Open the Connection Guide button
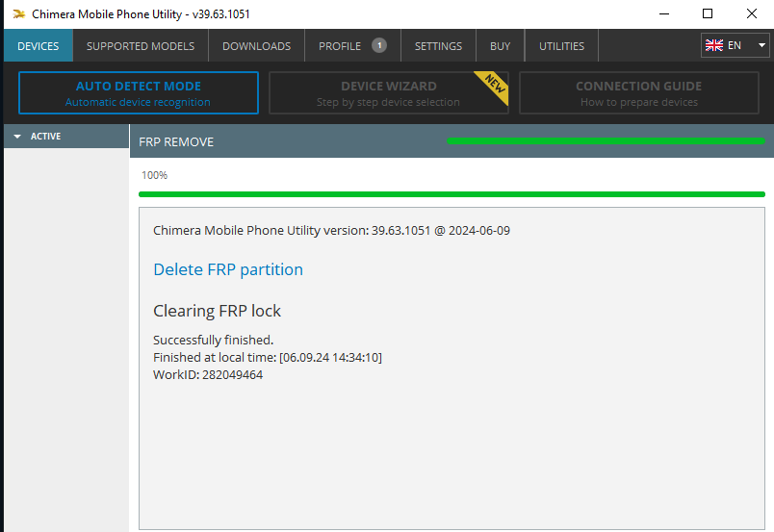The image size is (774, 532). coord(639,92)
